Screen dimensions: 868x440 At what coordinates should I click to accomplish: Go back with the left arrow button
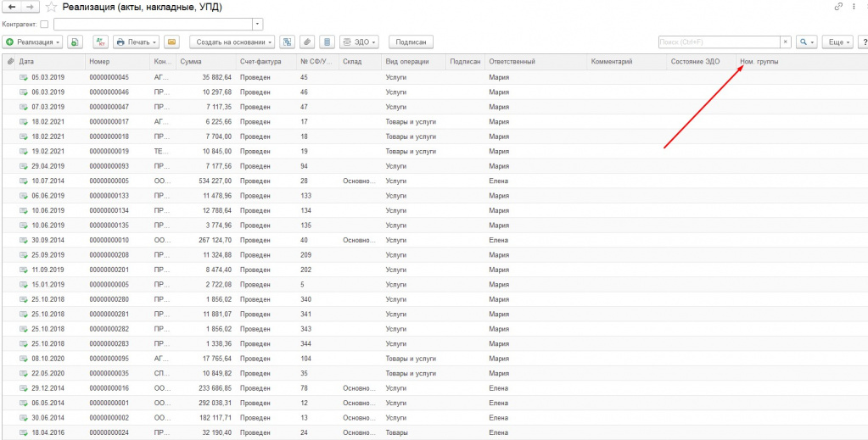(12, 7)
